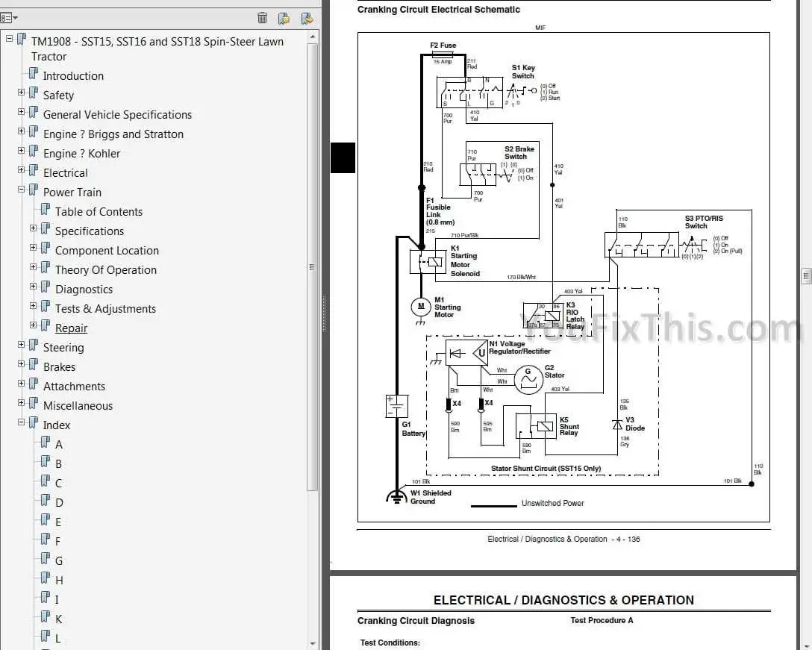Expand the Miscellaneous bookmark
The height and width of the screenshot is (650, 812).
(x=21, y=402)
